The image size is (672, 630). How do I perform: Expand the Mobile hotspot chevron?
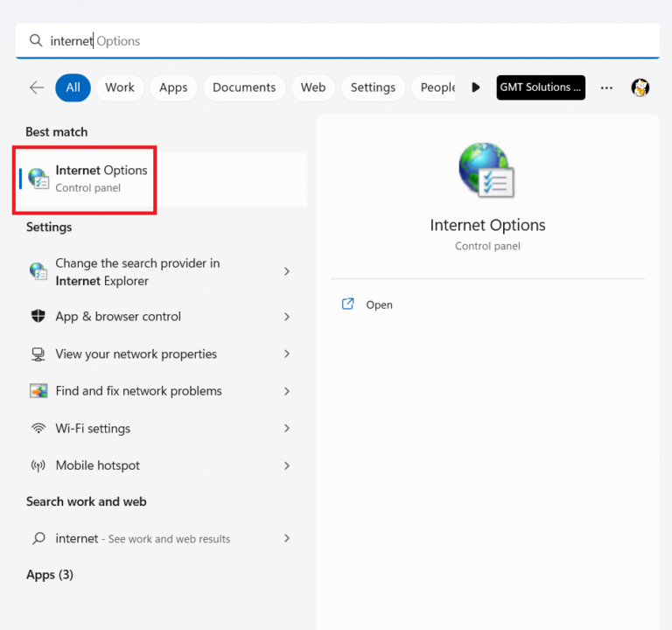pyautogui.click(x=287, y=465)
